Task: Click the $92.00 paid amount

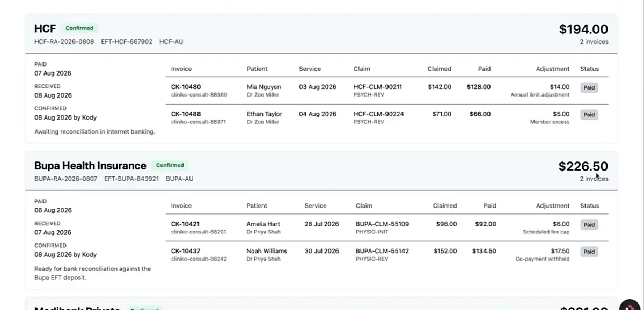Action: click(486, 224)
